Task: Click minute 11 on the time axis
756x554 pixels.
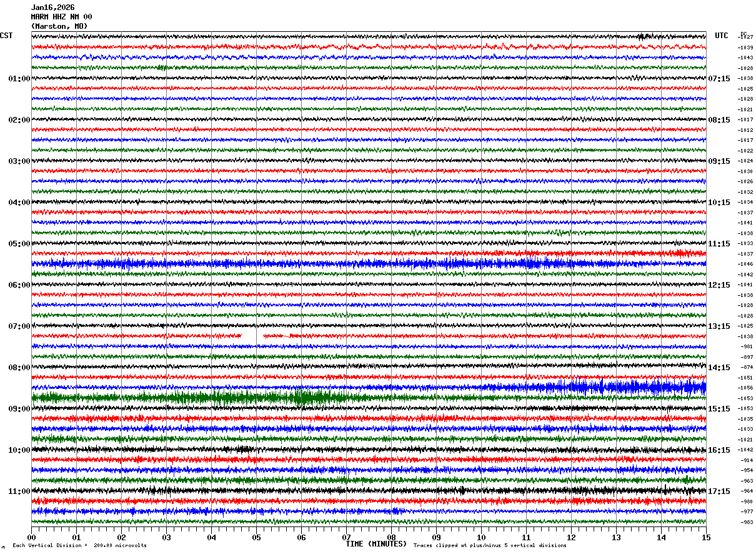Action: 526,537
